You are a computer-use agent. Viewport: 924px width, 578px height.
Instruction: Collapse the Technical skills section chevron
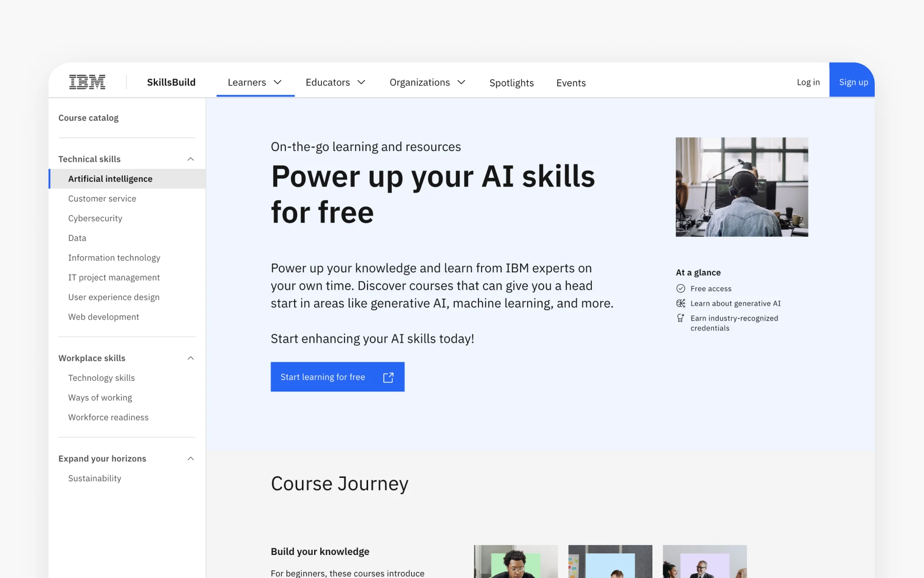tap(190, 159)
